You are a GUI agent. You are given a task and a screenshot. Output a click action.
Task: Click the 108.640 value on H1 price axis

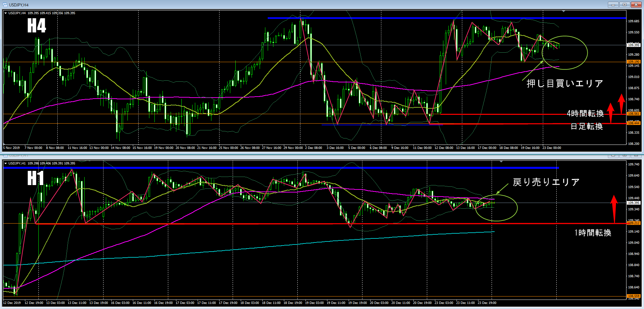[634, 287]
